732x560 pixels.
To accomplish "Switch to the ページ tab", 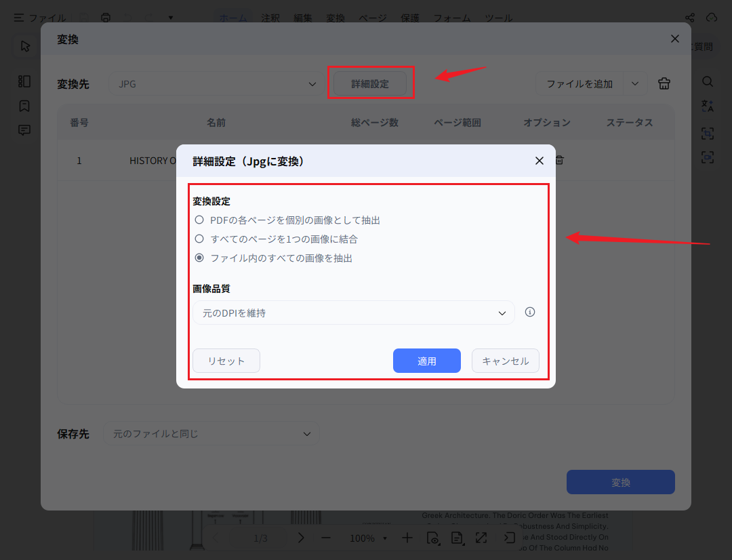I will (373, 18).
